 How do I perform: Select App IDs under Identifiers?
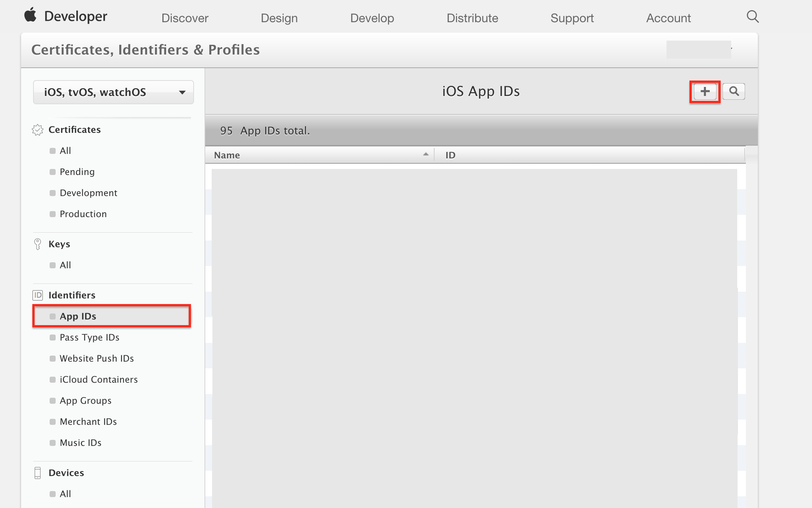78,316
